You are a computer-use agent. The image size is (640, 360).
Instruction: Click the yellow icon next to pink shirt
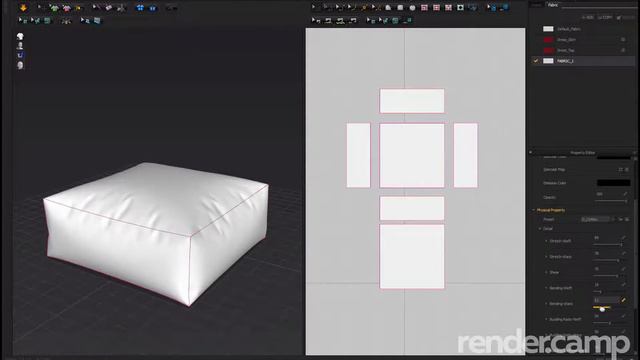click(78, 8)
